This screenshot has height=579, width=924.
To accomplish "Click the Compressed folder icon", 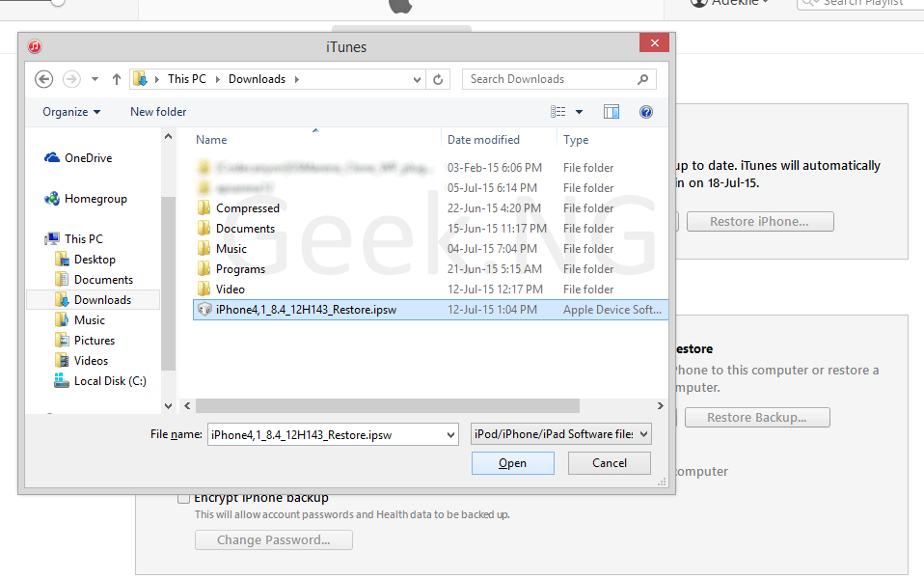I will tap(204, 207).
